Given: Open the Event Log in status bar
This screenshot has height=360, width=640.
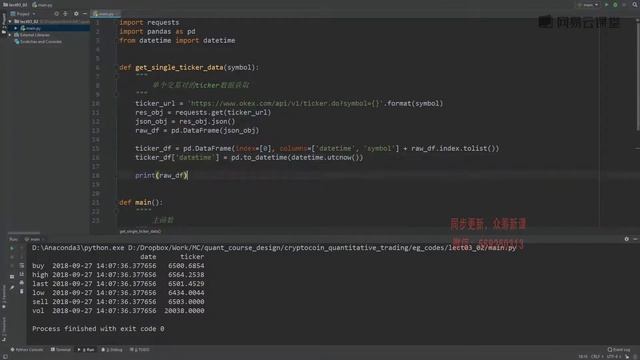Looking at the screenshot, I should click(x=619, y=350).
